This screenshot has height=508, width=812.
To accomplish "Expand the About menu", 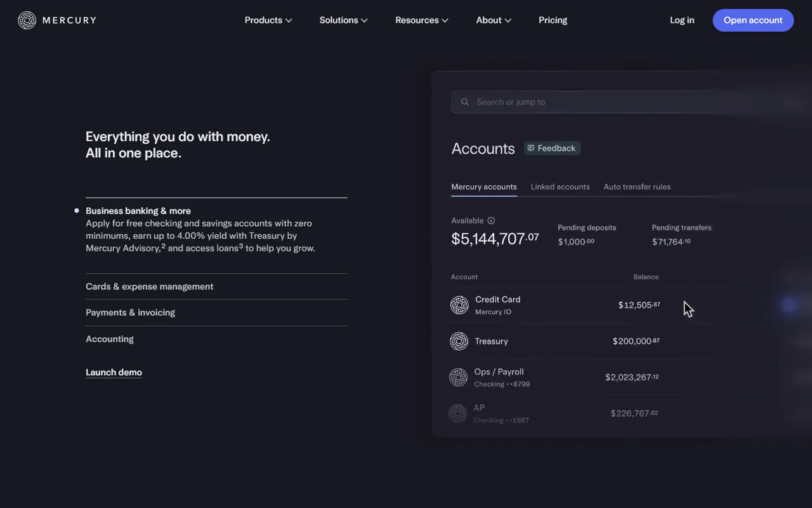I will click(494, 20).
